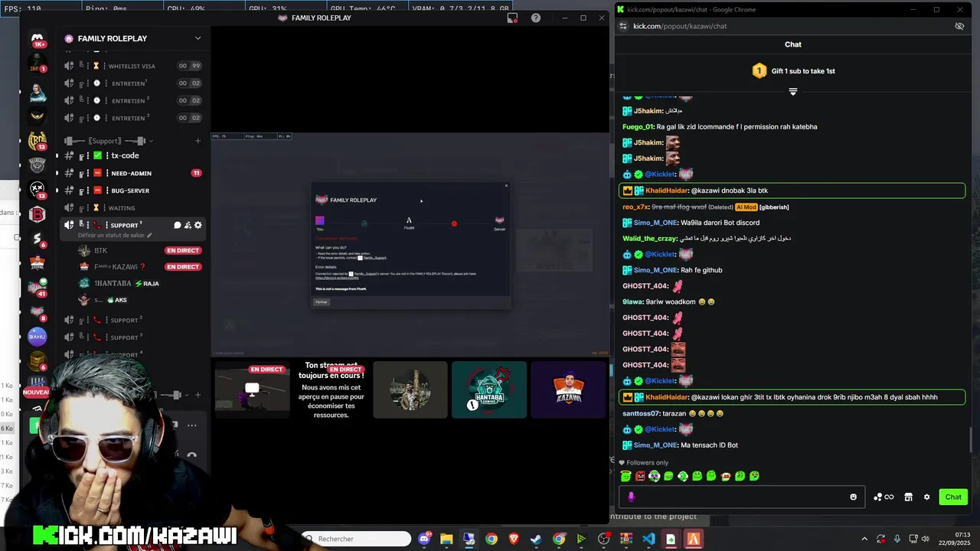Click the AI Mod badge on deleted message

pos(746,207)
